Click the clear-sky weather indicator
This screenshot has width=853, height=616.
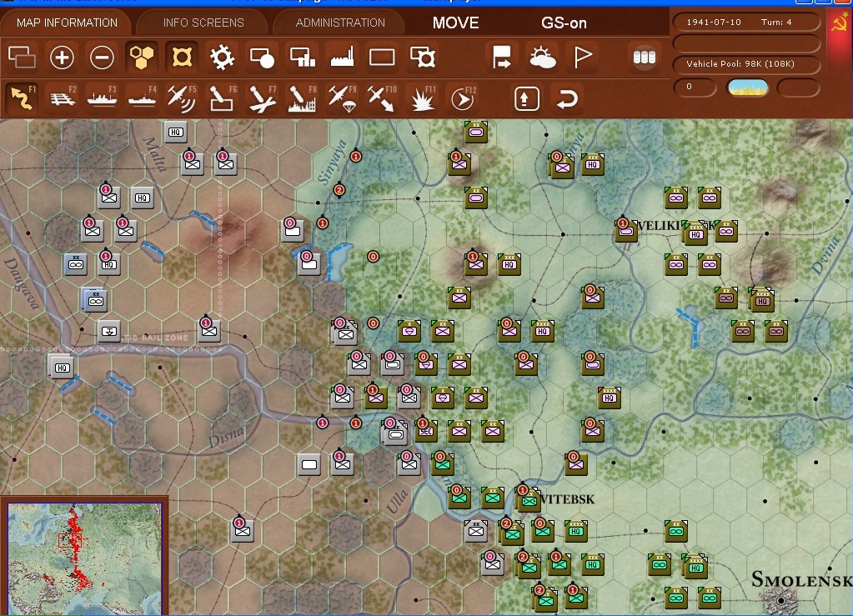(x=747, y=87)
